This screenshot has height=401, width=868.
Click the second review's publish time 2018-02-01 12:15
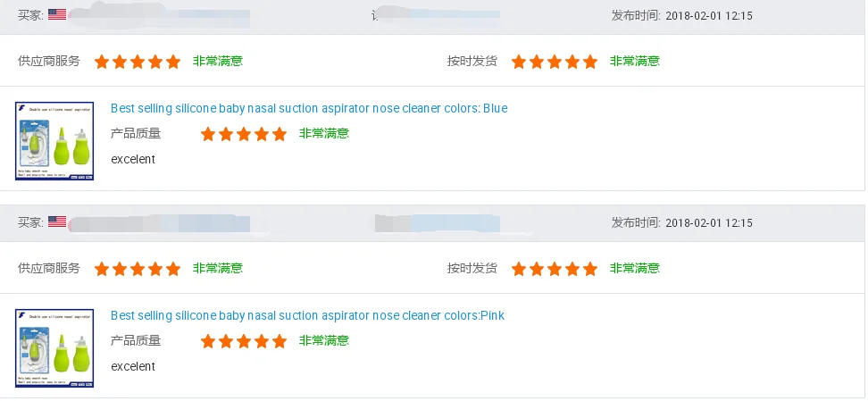709,222
